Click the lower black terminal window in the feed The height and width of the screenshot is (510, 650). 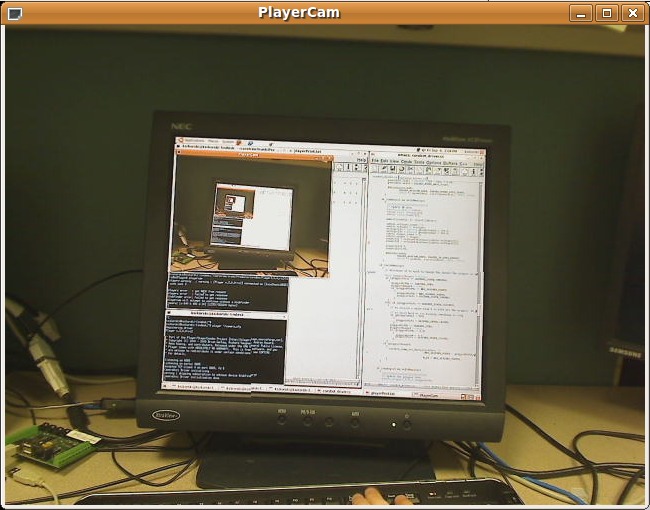[225, 352]
